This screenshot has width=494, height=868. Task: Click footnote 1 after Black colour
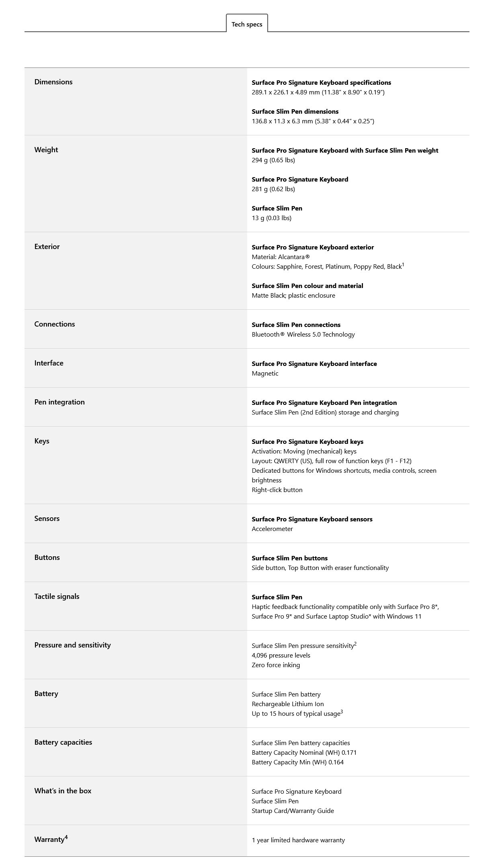[403, 265]
